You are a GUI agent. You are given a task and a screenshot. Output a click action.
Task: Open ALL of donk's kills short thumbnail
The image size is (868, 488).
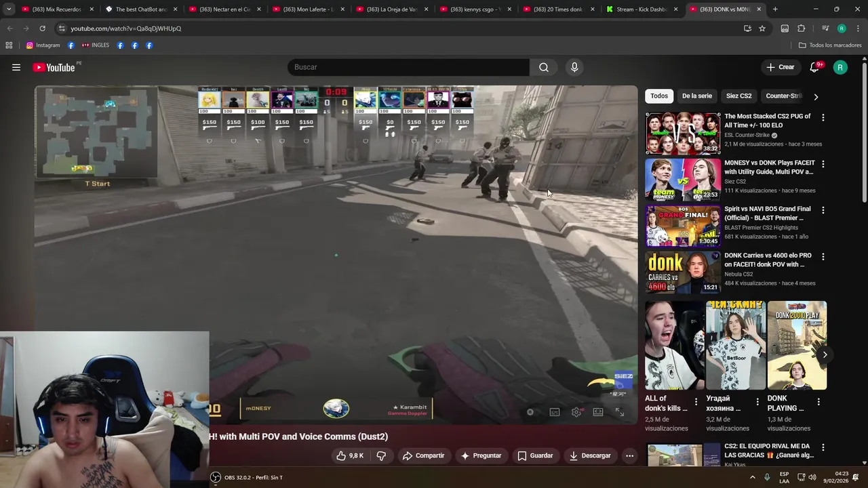[675, 346]
